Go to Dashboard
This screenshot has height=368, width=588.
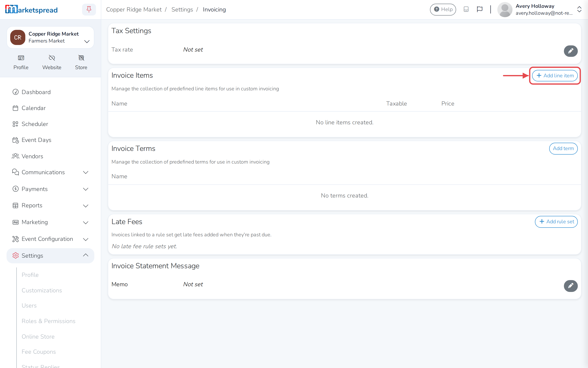pyautogui.click(x=50, y=92)
